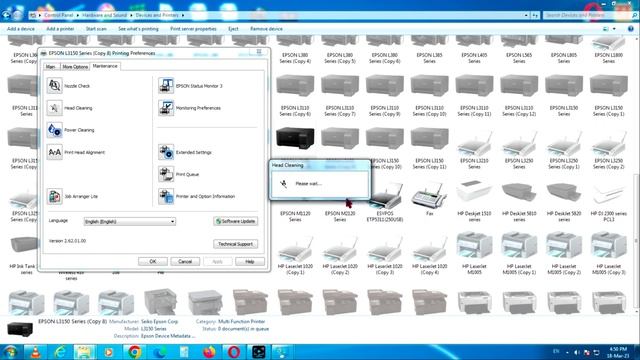Open Help in Printing Preferences dialog

pyautogui.click(x=250, y=261)
